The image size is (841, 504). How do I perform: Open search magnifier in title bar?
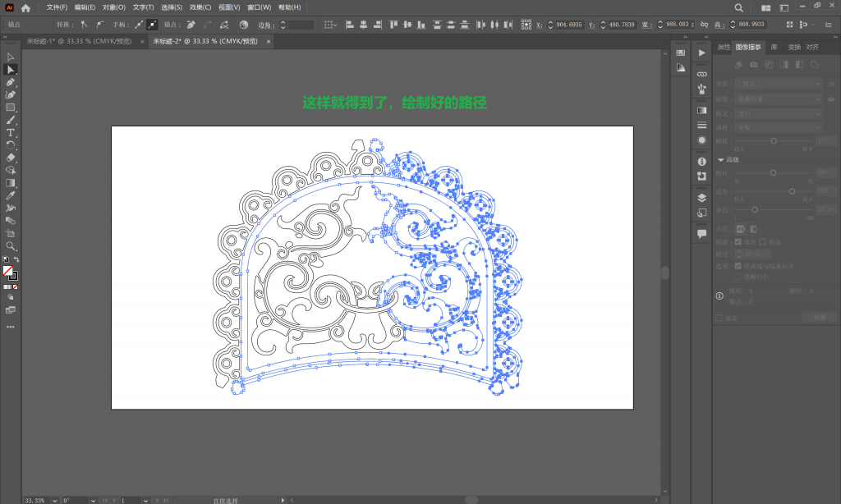click(738, 7)
